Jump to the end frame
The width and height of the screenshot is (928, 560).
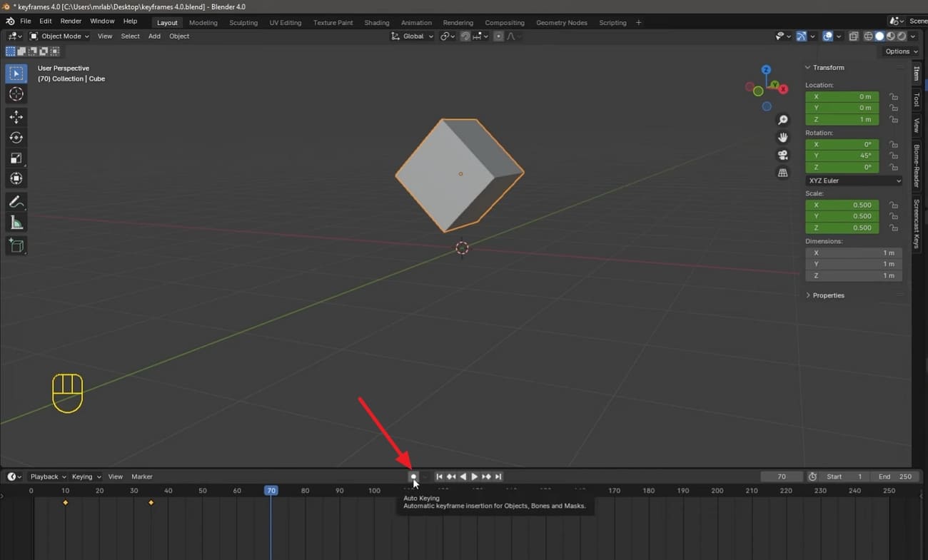498,477
